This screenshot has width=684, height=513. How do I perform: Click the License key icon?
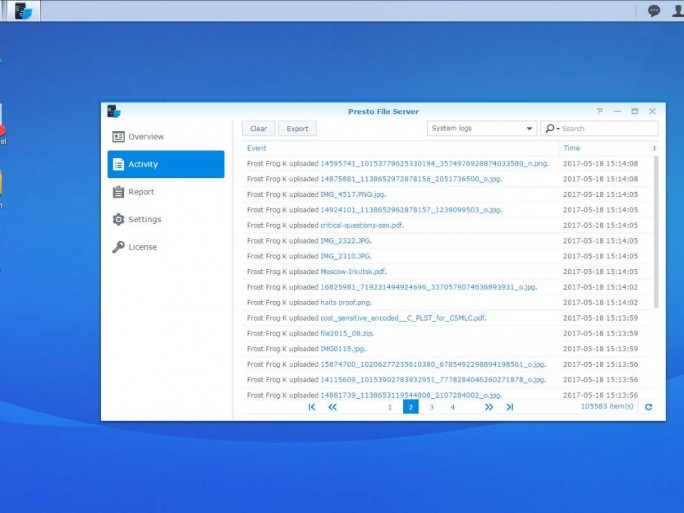click(x=118, y=246)
